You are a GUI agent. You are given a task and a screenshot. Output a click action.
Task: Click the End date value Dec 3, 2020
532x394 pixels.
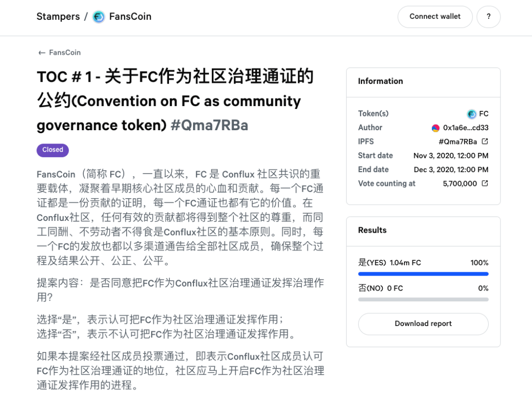[x=451, y=170]
